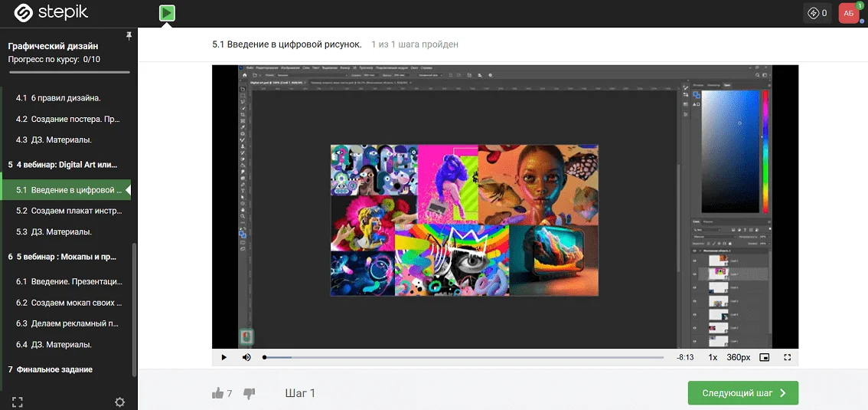Unpin the course sidebar
This screenshot has width=868, height=410.
point(129,36)
